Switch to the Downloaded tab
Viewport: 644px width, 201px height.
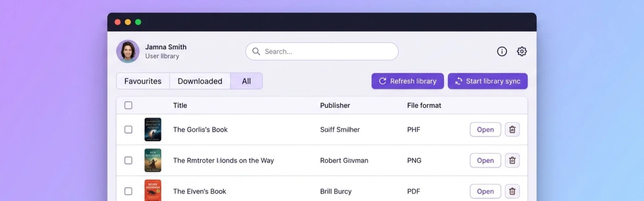pos(200,81)
